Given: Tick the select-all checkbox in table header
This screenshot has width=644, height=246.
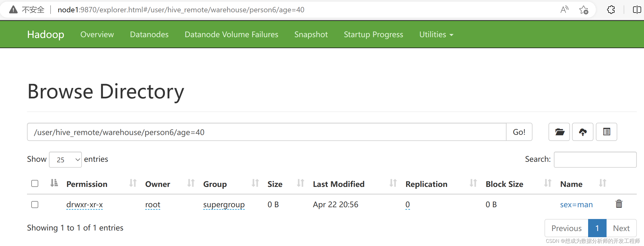Looking at the screenshot, I should (35, 183).
